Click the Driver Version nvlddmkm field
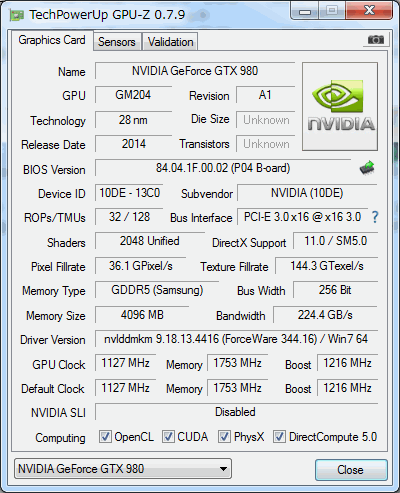Viewport: 400px width, 493px height. point(236,339)
